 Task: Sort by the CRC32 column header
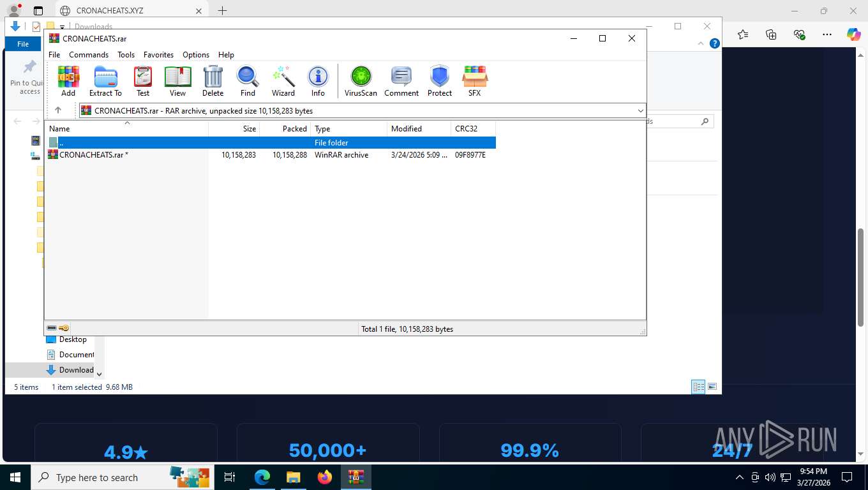tap(473, 128)
